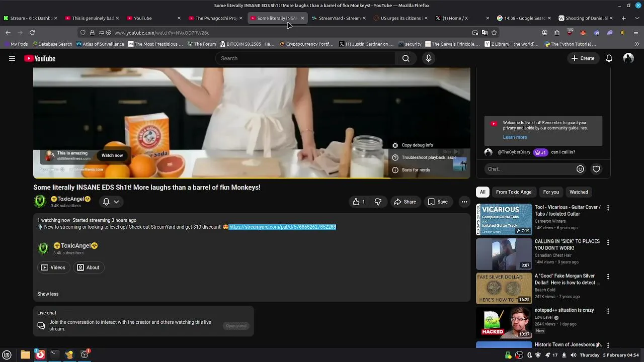Open the channel Videos button
This screenshot has width=644, height=362.
[53, 267]
